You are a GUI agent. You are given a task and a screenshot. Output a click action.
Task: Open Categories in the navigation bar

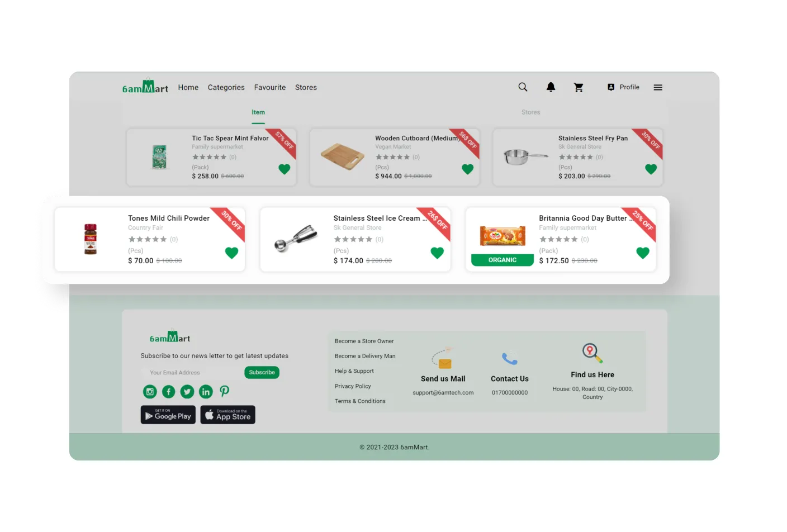tap(226, 88)
